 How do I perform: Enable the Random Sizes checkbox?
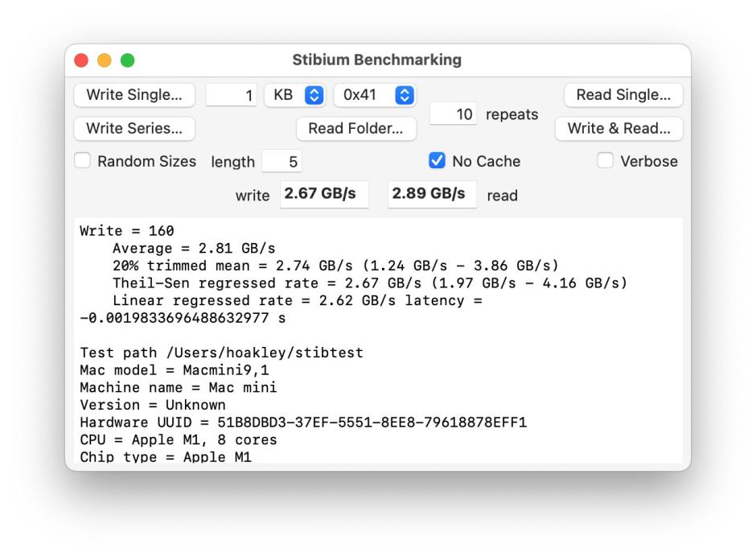point(83,161)
